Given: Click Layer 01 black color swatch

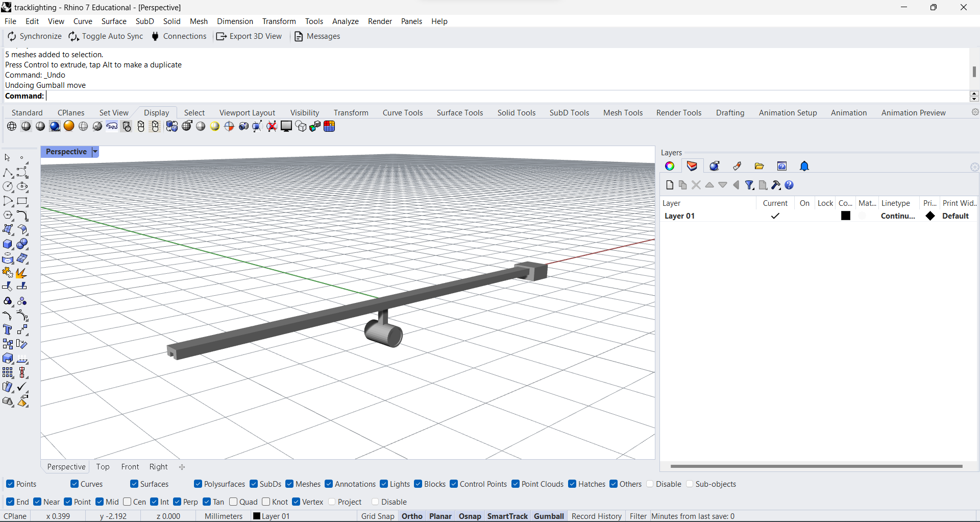Looking at the screenshot, I should point(846,216).
